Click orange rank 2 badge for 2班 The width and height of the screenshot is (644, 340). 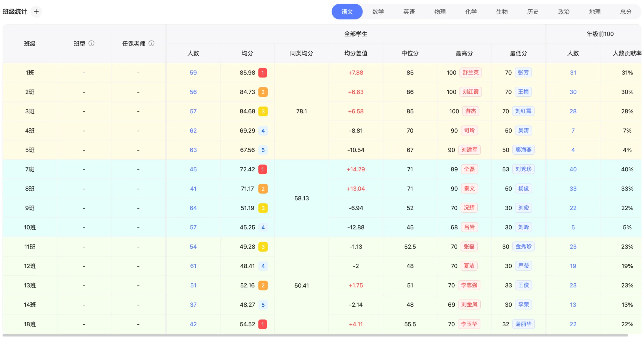coord(263,92)
